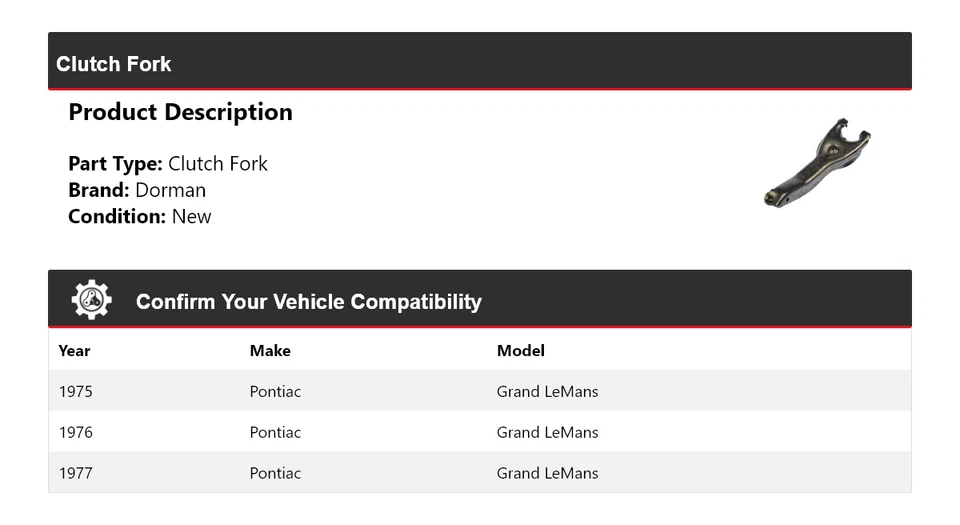Click Grand LeMans in the 1976 row
This screenshot has width=960, height=525.
click(x=547, y=432)
